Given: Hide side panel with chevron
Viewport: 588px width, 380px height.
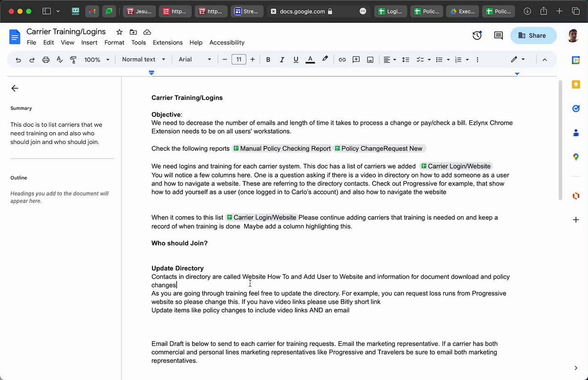Looking at the screenshot, I should coord(576,368).
